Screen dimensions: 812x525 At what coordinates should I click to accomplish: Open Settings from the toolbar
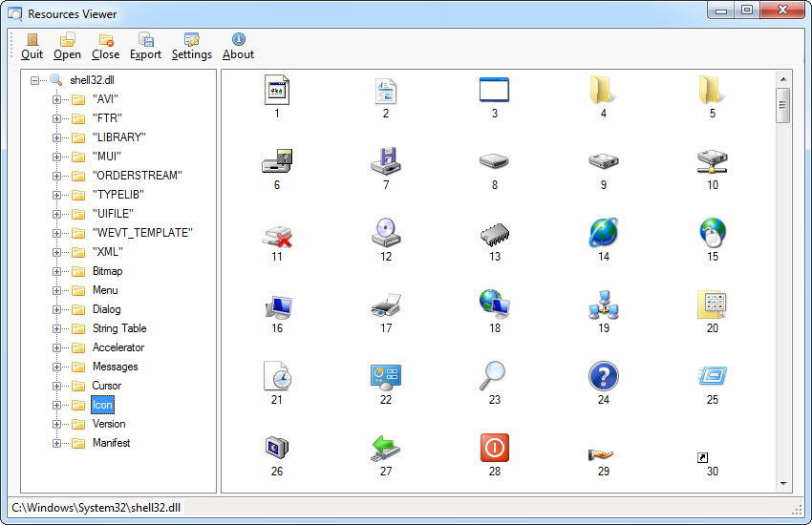(191, 40)
